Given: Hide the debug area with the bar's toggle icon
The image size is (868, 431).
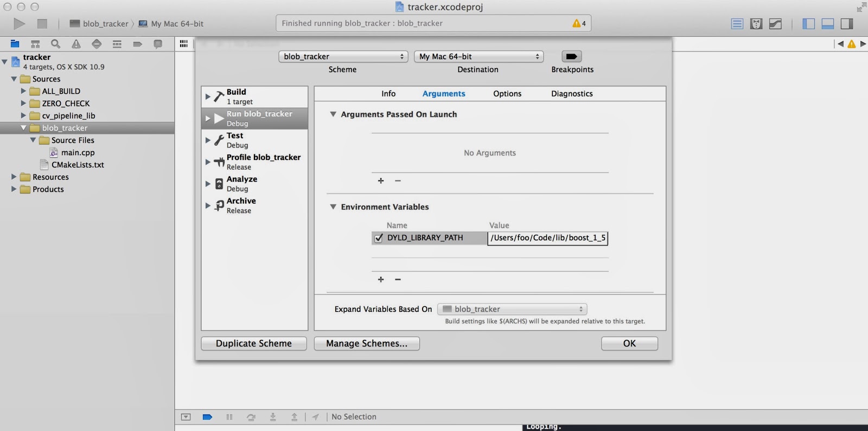Looking at the screenshot, I should [186, 417].
